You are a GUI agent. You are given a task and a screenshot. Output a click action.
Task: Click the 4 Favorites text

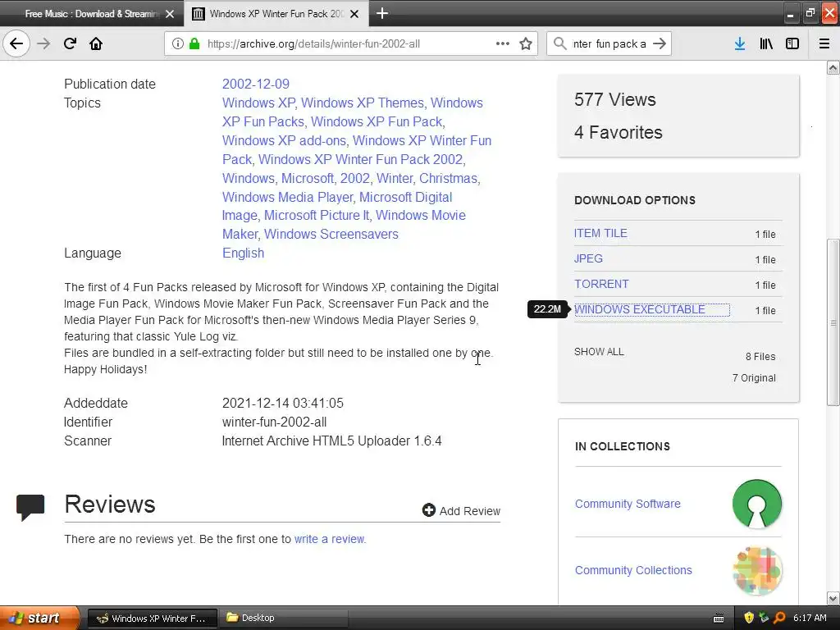coord(619,132)
